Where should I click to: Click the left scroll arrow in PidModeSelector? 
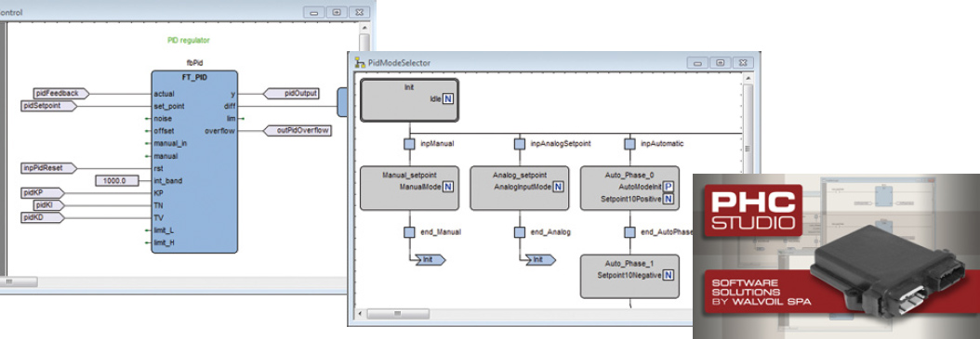(360, 313)
